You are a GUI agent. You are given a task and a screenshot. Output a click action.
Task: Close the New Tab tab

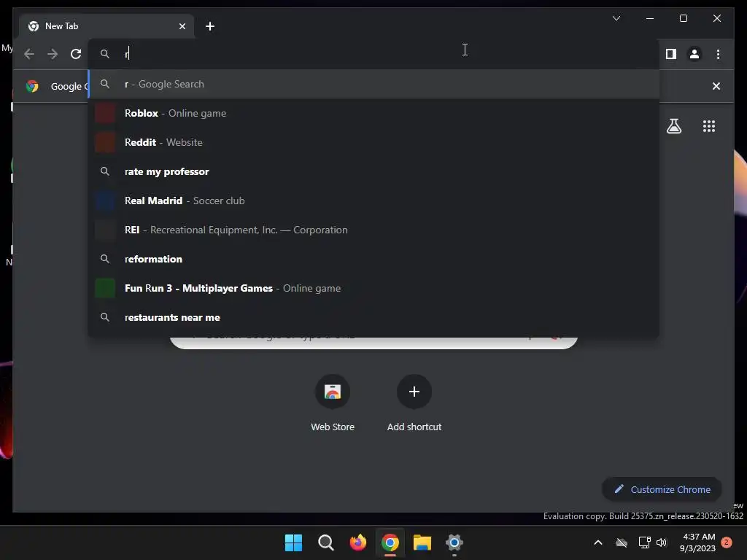pyautogui.click(x=182, y=26)
